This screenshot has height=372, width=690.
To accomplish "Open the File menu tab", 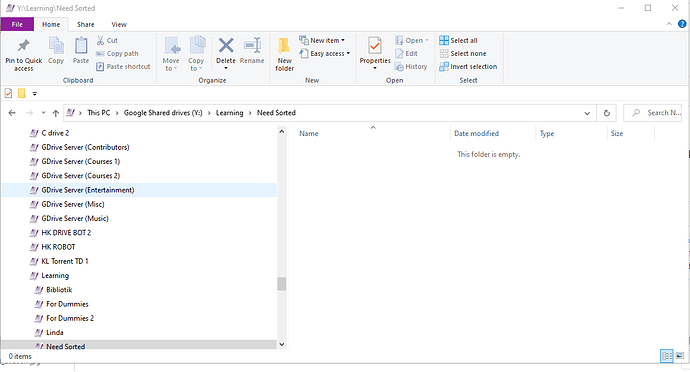I will pos(17,24).
